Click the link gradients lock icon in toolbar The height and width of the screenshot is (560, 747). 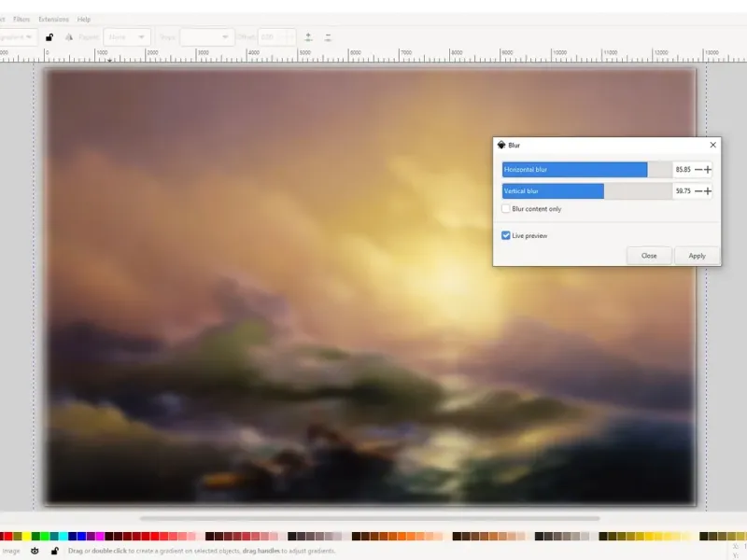pyautogui.click(x=49, y=37)
